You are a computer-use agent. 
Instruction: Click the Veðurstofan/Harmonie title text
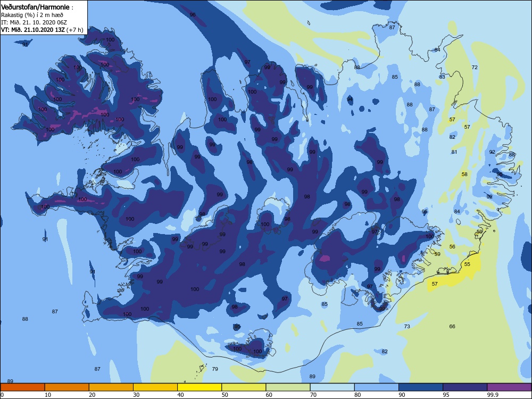point(37,7)
